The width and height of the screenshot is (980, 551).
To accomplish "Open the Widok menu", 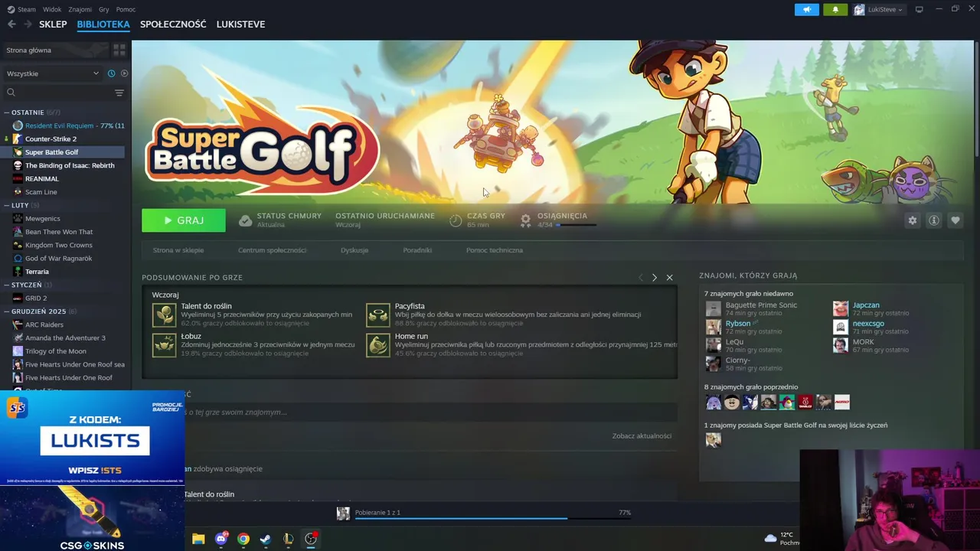I will coord(52,9).
